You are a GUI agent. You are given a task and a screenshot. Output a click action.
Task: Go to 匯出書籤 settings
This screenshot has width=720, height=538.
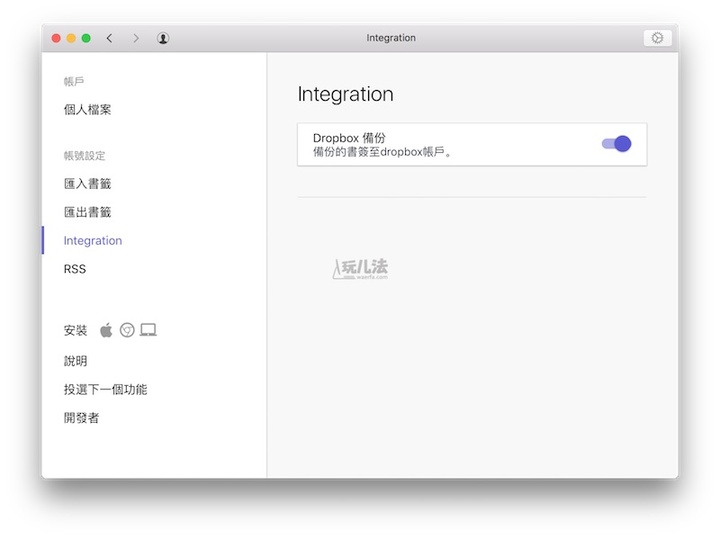click(88, 212)
